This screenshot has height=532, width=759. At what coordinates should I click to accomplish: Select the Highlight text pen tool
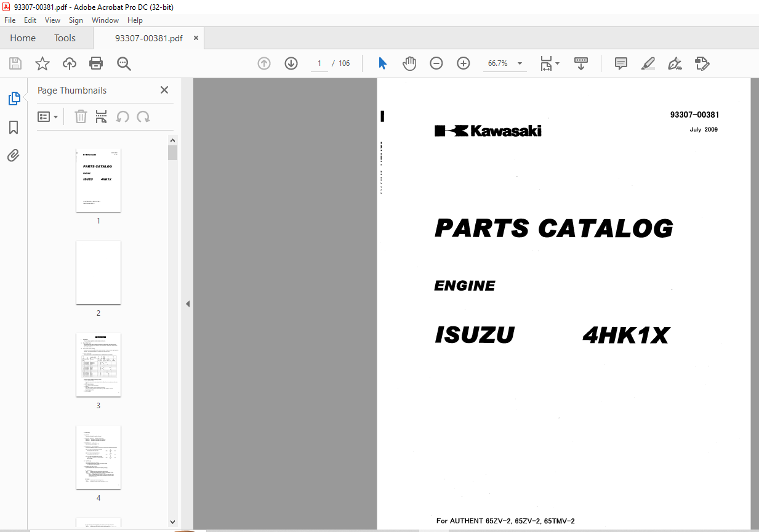tap(648, 63)
